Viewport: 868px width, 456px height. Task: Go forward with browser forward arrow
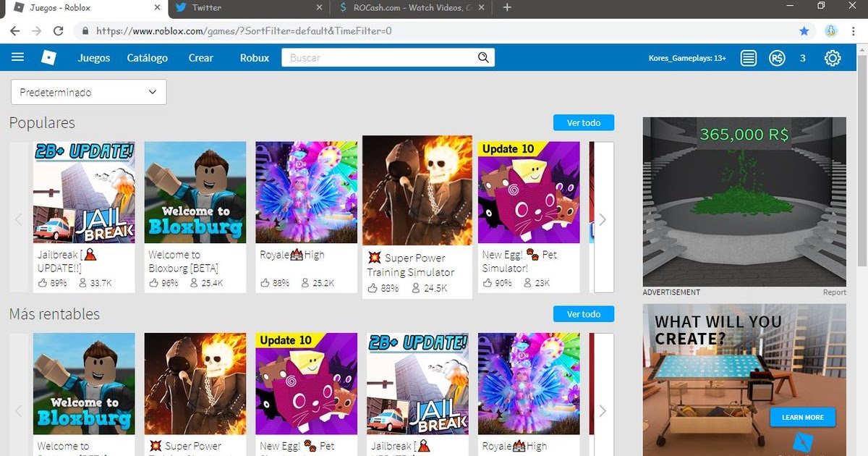[x=36, y=31]
